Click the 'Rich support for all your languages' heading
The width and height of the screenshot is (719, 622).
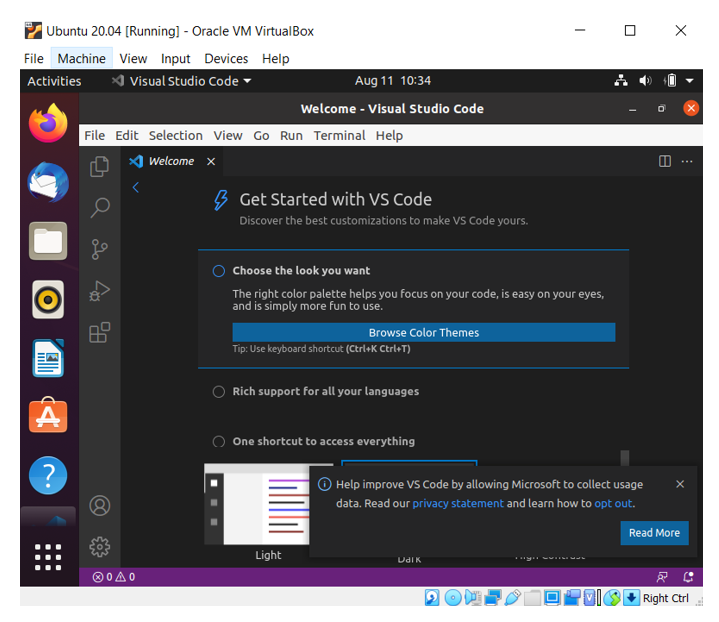[326, 391]
